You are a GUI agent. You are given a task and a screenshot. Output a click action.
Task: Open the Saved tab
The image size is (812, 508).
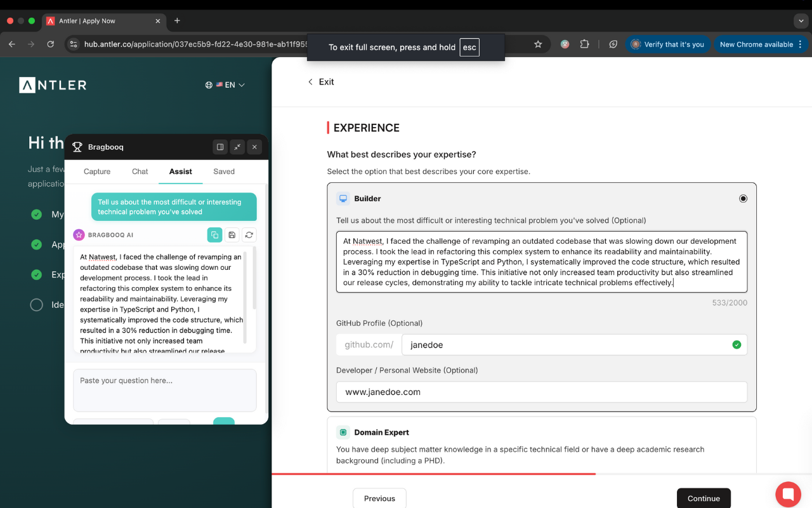[x=224, y=171]
